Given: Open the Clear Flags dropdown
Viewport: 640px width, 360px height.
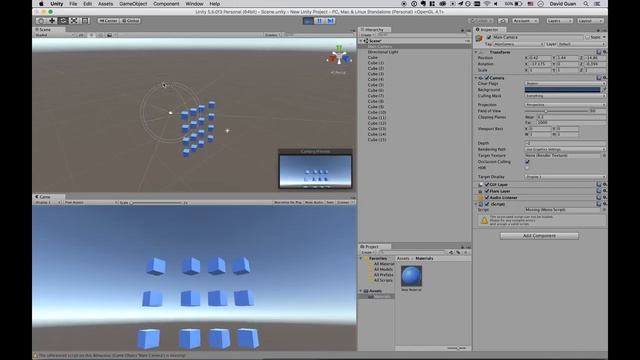Looking at the screenshot, I should (x=565, y=83).
